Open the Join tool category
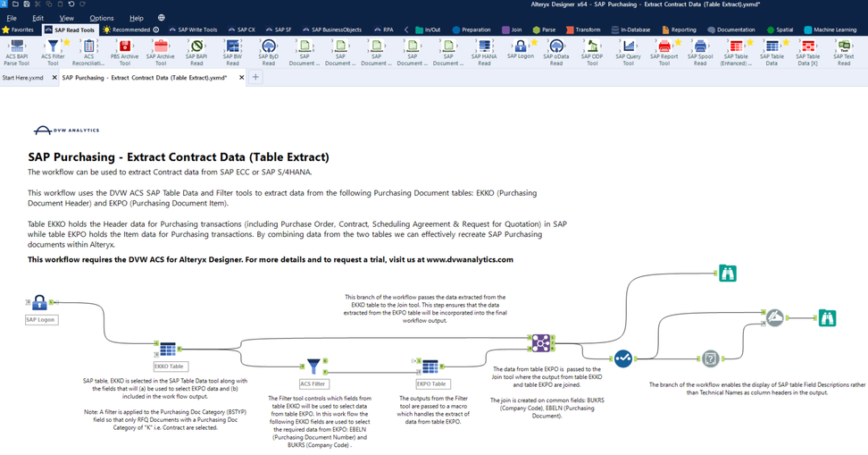The width and height of the screenshot is (868, 455). (x=512, y=29)
